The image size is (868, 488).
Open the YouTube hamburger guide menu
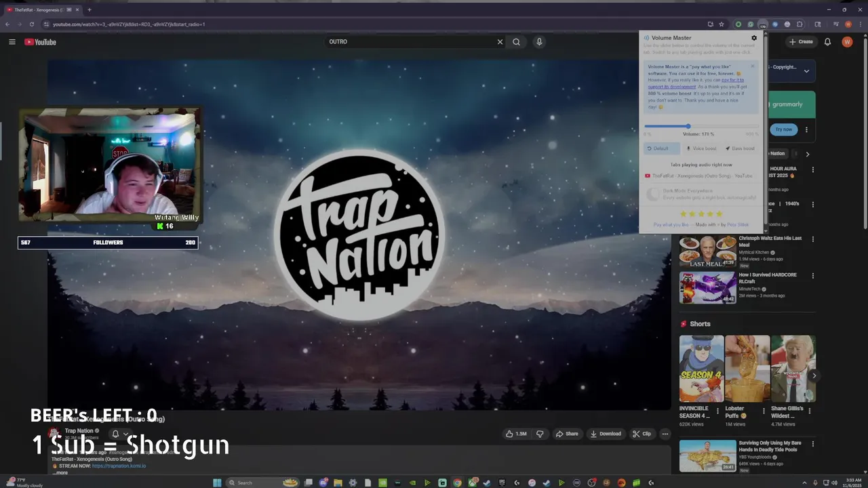click(12, 42)
